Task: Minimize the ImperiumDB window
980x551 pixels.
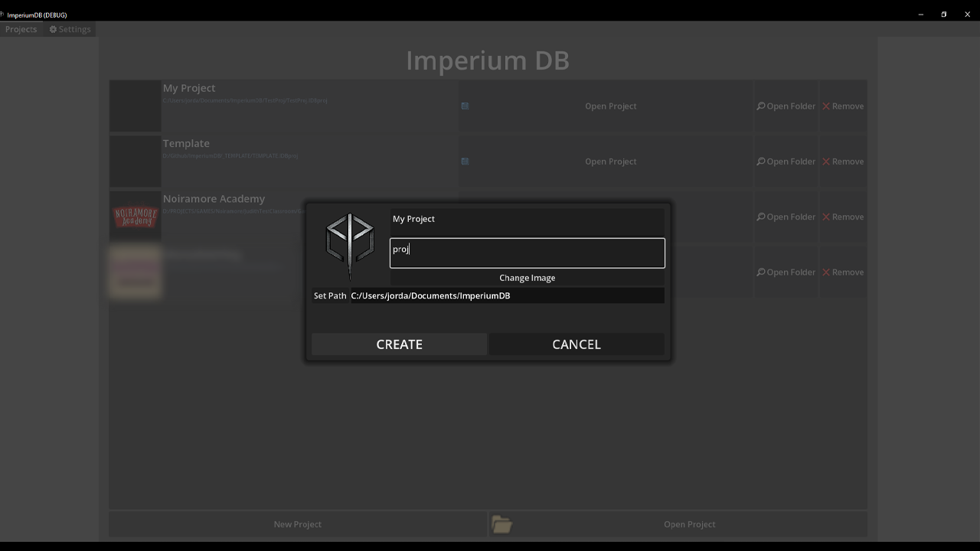Action: 920,15
